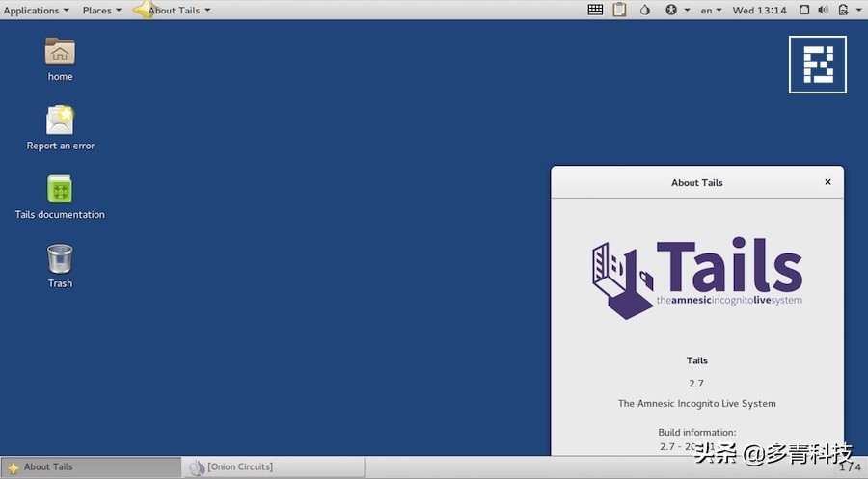
Task: Expand the system menu arrow
Action: click(858, 10)
